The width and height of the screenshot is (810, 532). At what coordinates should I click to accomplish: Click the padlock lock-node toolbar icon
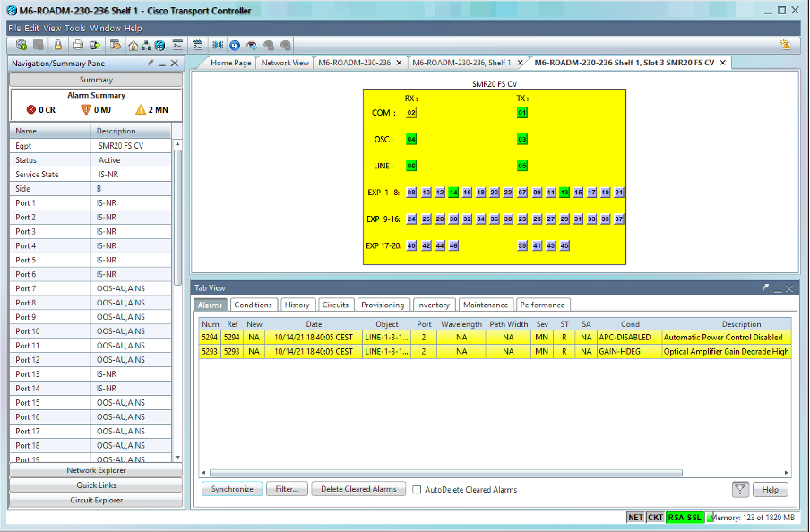click(x=58, y=46)
